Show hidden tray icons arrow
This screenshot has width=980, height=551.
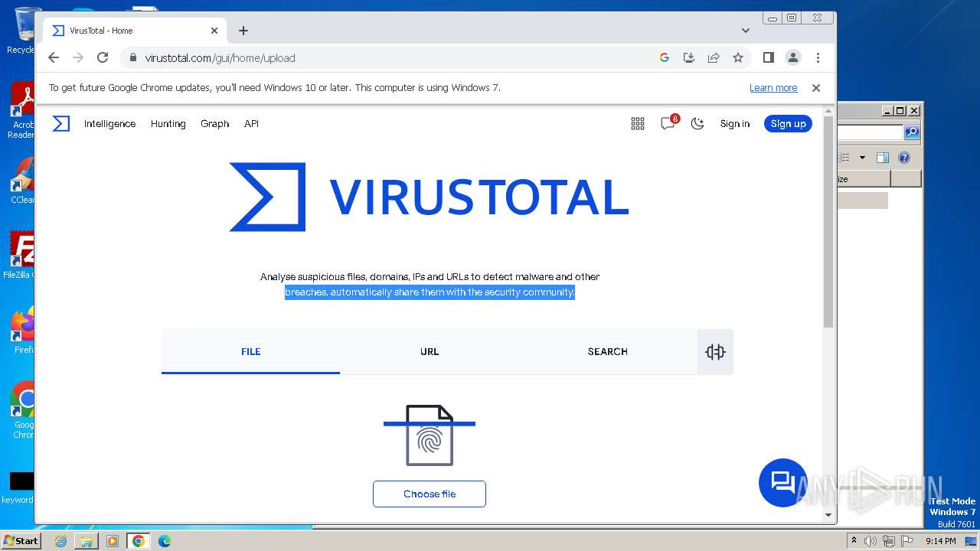pos(854,541)
